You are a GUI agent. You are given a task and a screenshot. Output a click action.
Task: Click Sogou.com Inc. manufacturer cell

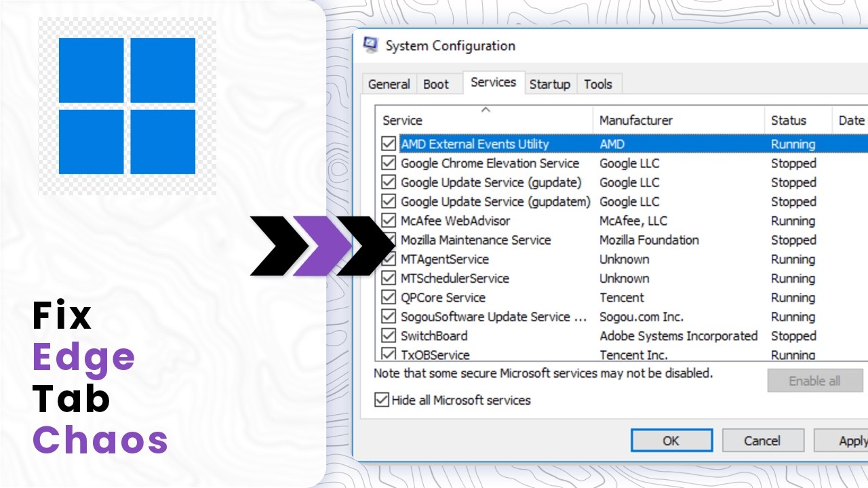tap(642, 317)
